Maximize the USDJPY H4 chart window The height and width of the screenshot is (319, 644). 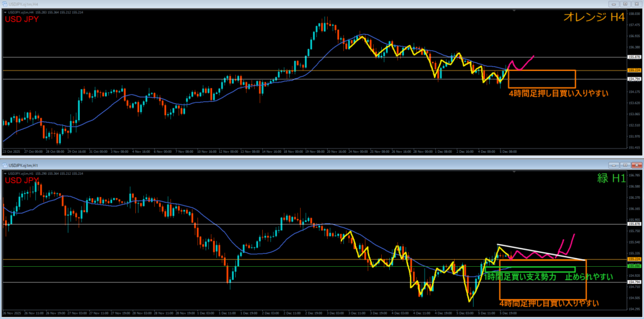625,3
